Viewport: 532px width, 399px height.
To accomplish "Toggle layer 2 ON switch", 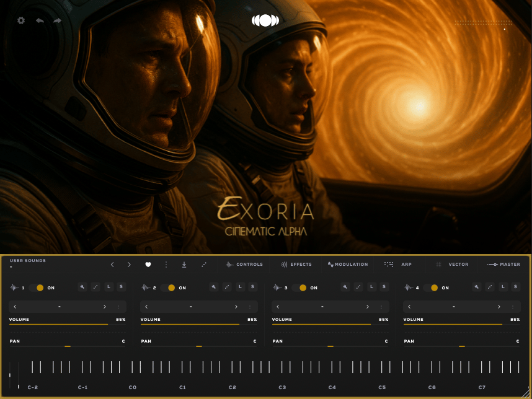I will pos(168,288).
